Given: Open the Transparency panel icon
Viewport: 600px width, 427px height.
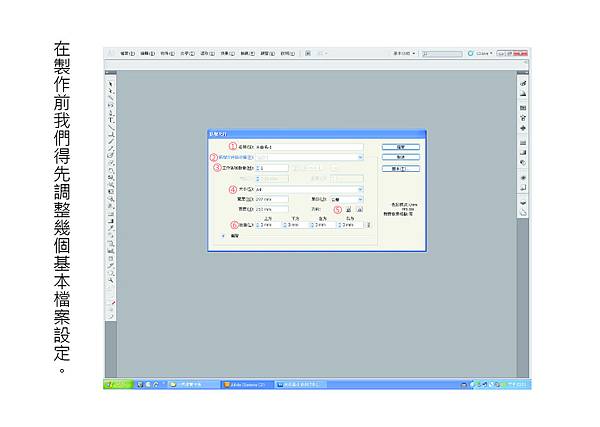Looking at the screenshot, I should pyautogui.click(x=523, y=163).
